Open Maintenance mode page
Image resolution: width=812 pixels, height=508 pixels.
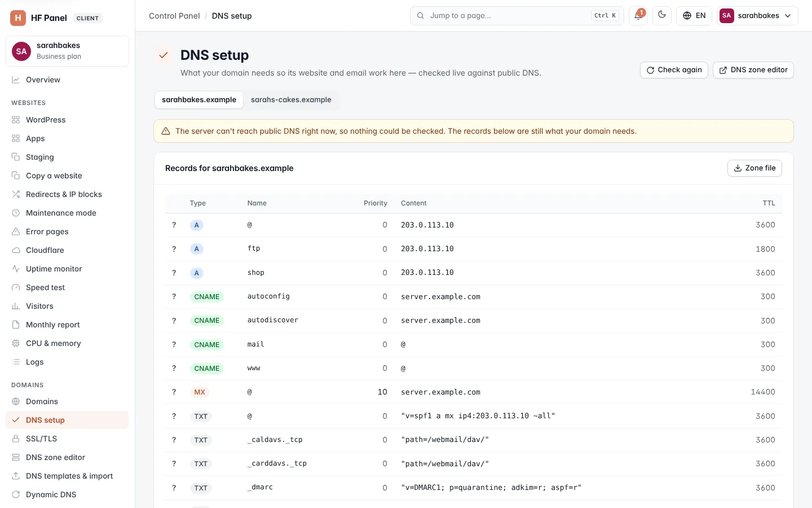pyautogui.click(x=67, y=213)
